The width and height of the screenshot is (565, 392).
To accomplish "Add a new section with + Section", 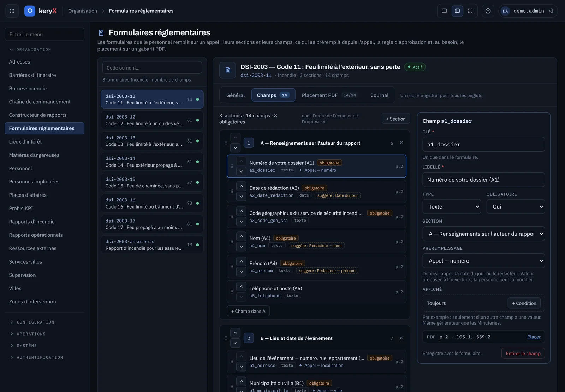I will [x=395, y=119].
